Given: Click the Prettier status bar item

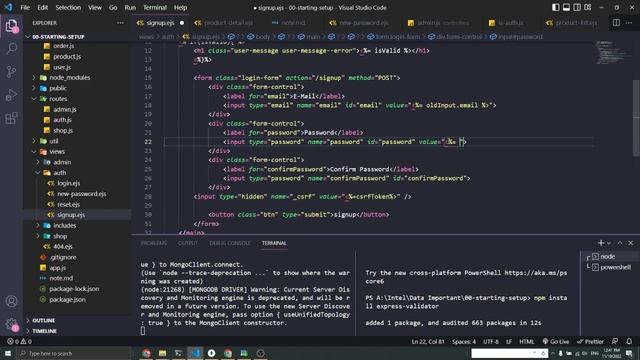Looking at the screenshot, I should pos(590,342).
